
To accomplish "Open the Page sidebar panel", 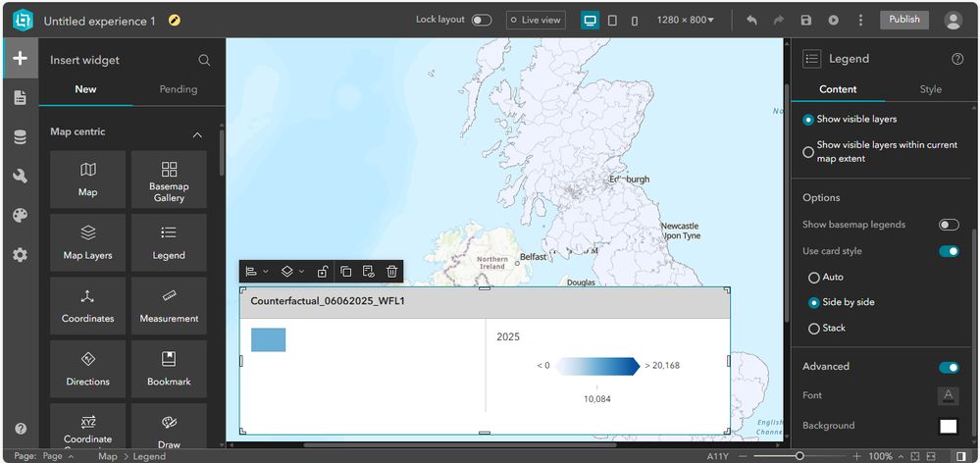I will 20,97.
